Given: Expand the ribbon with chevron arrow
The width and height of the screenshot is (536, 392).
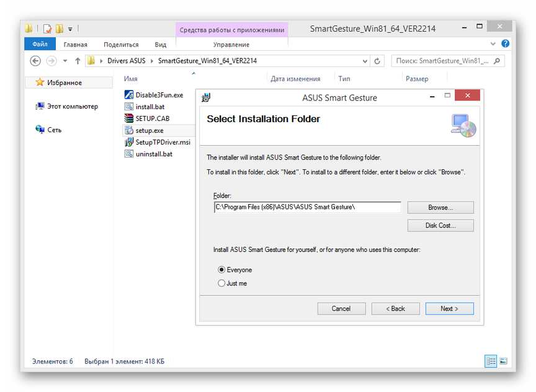Looking at the screenshot, I should pos(494,44).
